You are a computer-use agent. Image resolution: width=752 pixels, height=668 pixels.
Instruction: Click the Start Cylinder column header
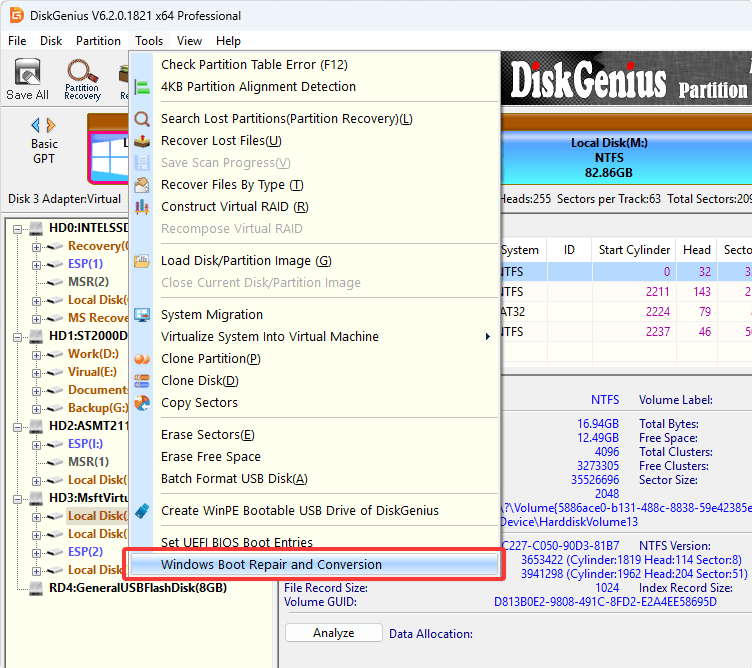(634, 250)
